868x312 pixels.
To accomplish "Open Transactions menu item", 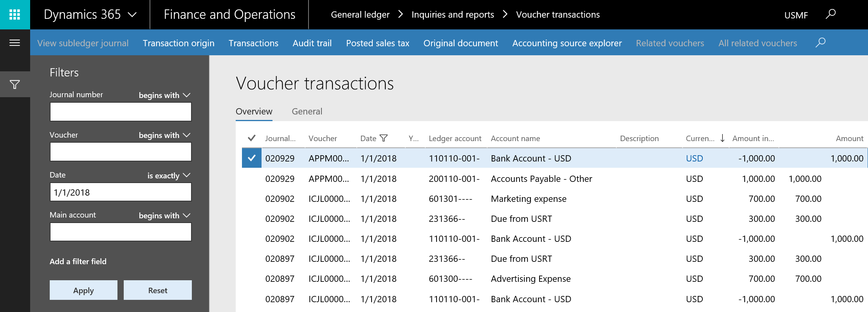I will coord(253,43).
